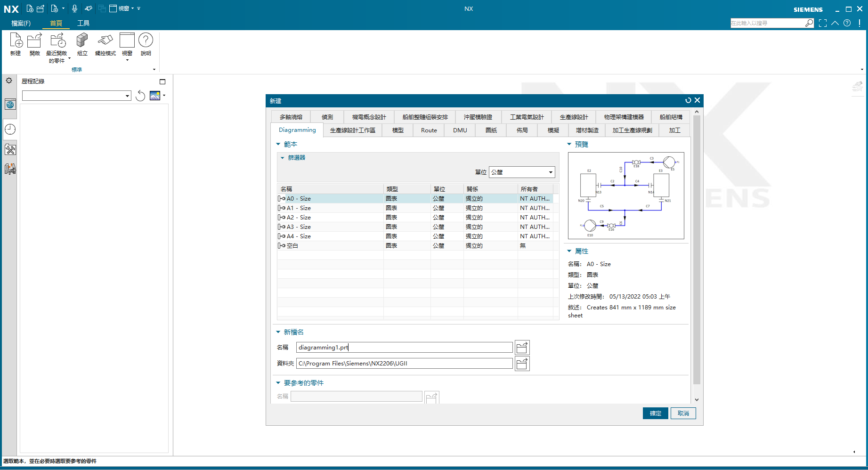Click the 資料夾 folder path field
Image resolution: width=868 pixels, height=470 pixels.
404,364
